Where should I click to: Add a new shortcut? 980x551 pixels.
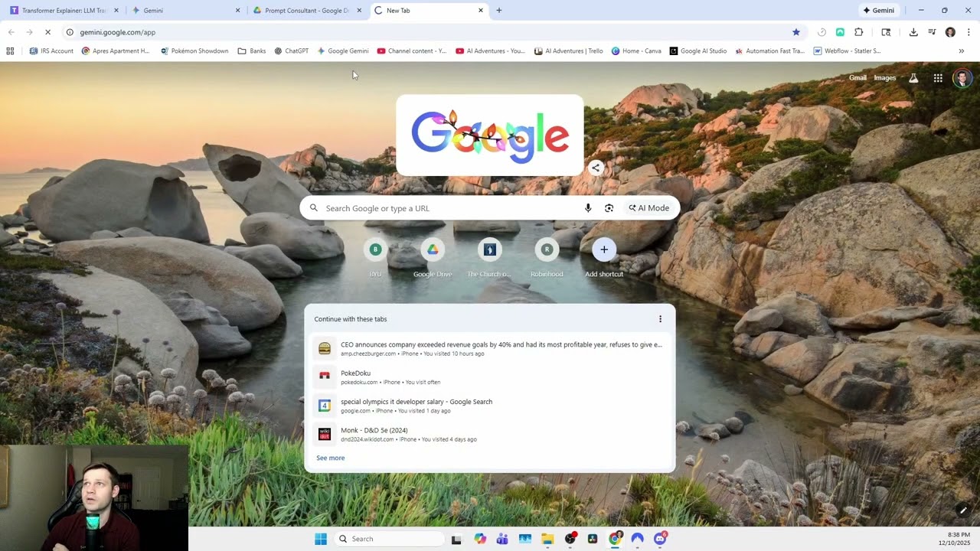[x=604, y=258]
